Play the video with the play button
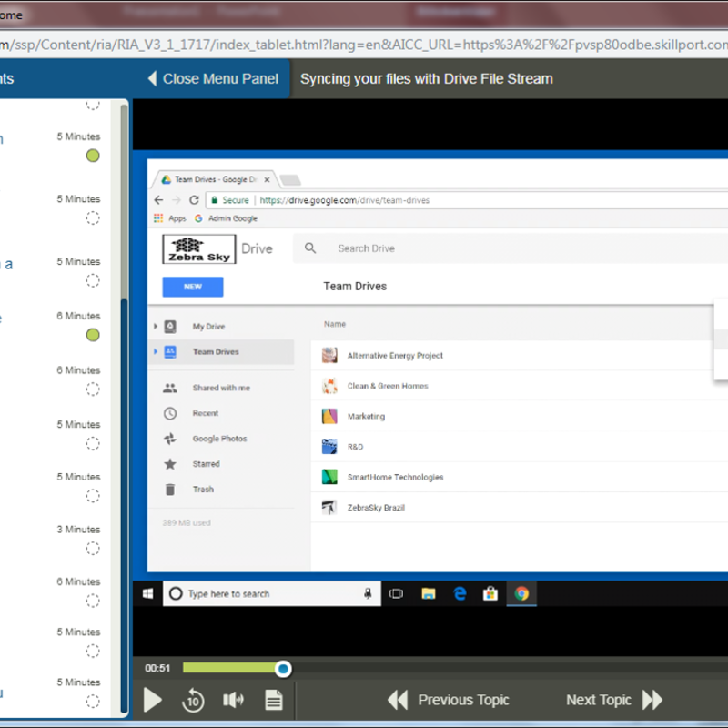This screenshot has height=728, width=728. [152, 700]
